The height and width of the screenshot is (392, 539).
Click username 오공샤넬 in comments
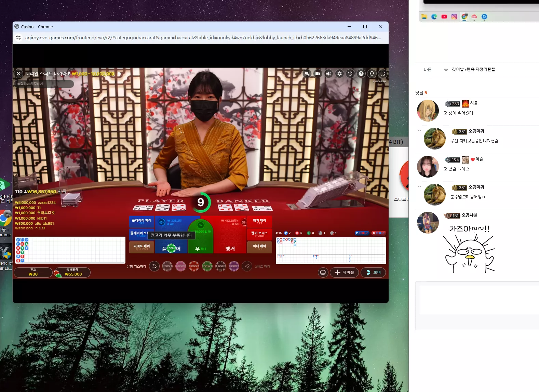pyautogui.click(x=470, y=215)
